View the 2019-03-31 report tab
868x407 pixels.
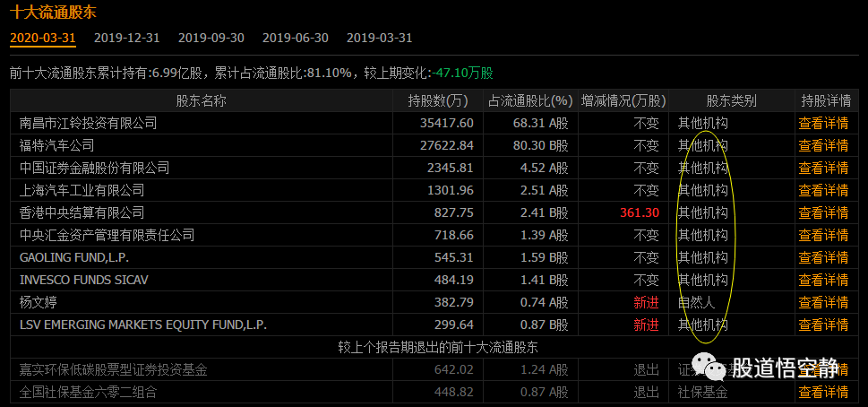(x=379, y=38)
